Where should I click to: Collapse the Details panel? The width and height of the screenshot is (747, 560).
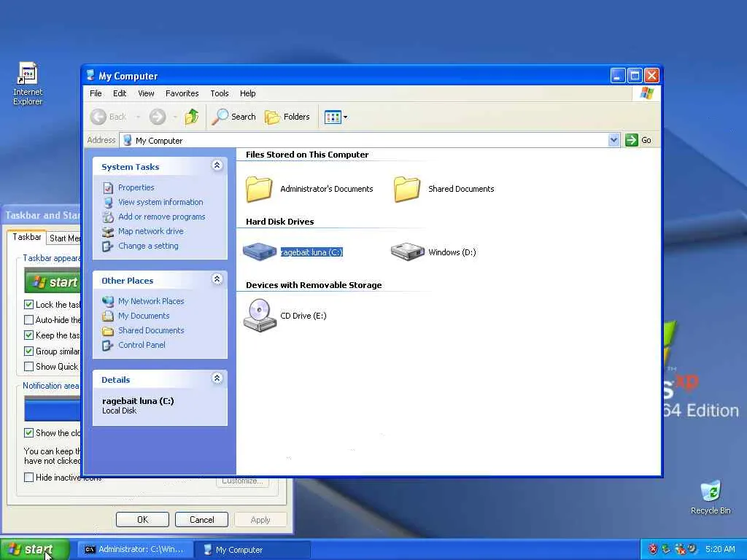point(217,378)
